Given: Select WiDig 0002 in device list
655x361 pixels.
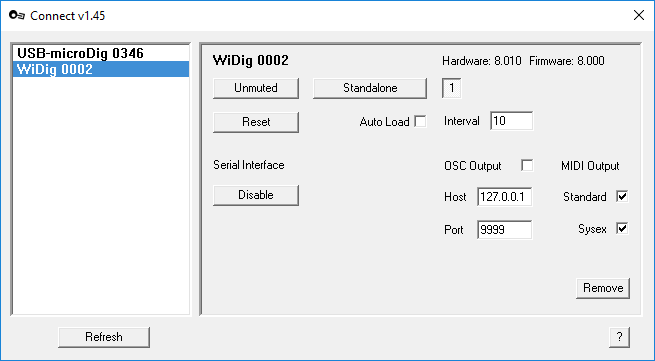Looking at the screenshot, I should pos(101,69).
